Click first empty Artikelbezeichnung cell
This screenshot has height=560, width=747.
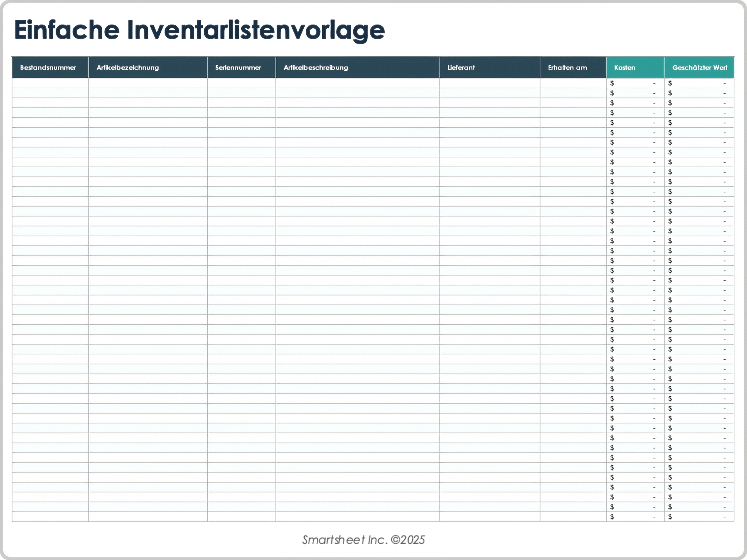148,83
